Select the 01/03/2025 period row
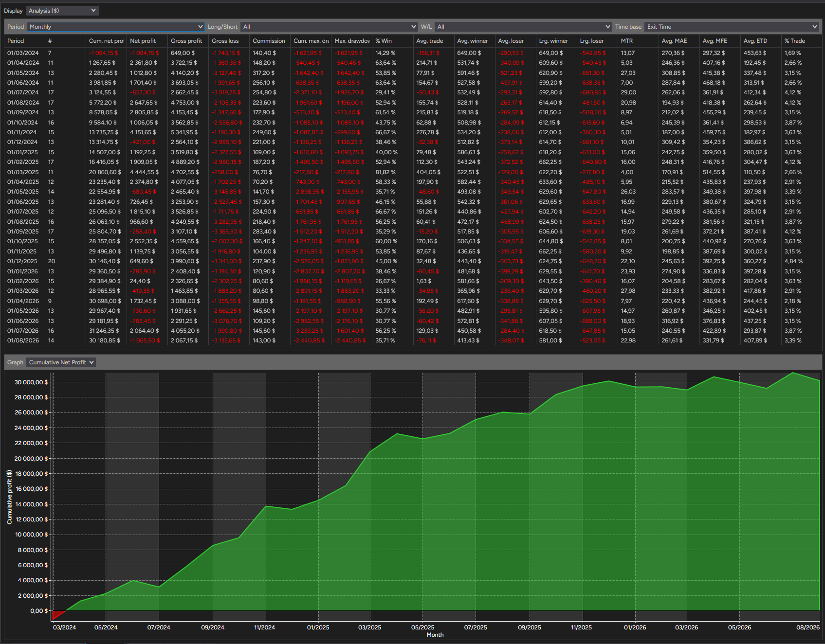The image size is (825, 644). pos(413,172)
